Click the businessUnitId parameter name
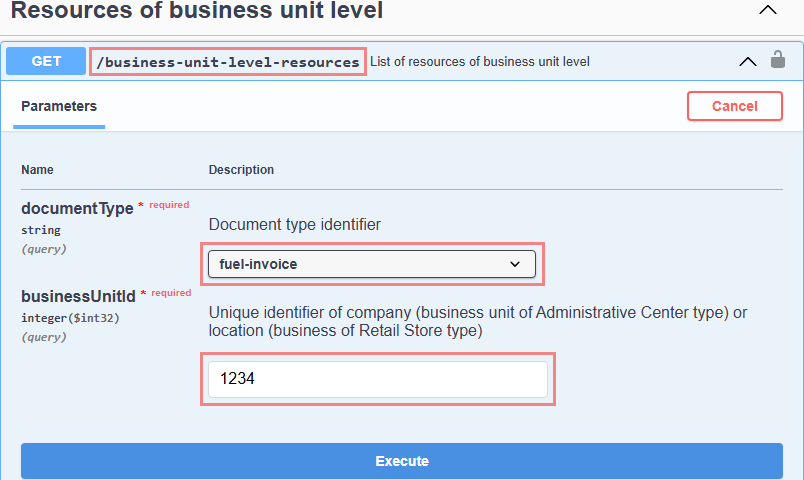Screen dimensions: 804x480 78,296
